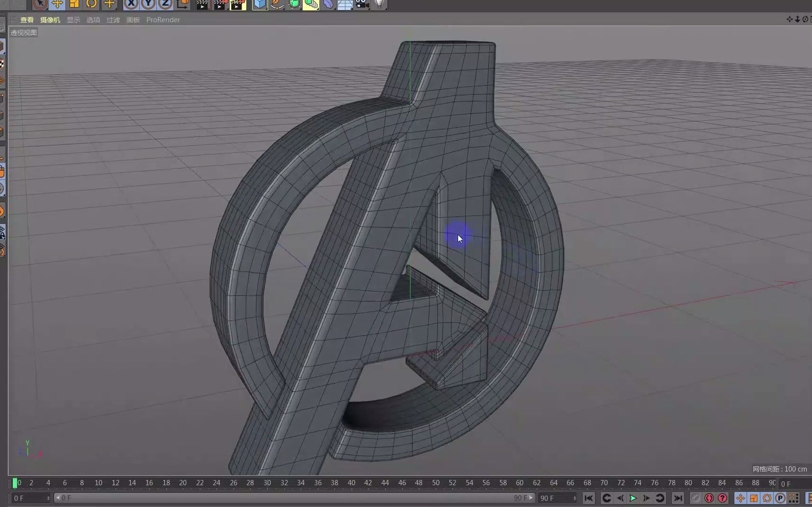Open the Array modeling objects icon
Viewport: 812px width, 507px height.
311,4
